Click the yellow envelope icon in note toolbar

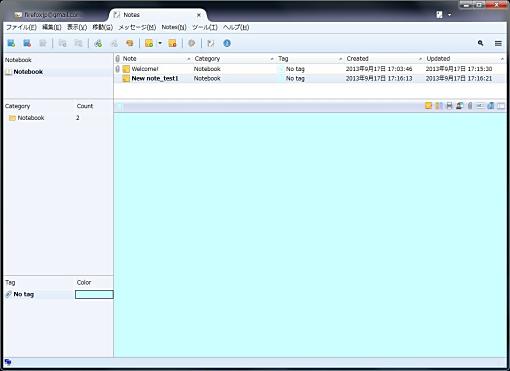(429, 106)
